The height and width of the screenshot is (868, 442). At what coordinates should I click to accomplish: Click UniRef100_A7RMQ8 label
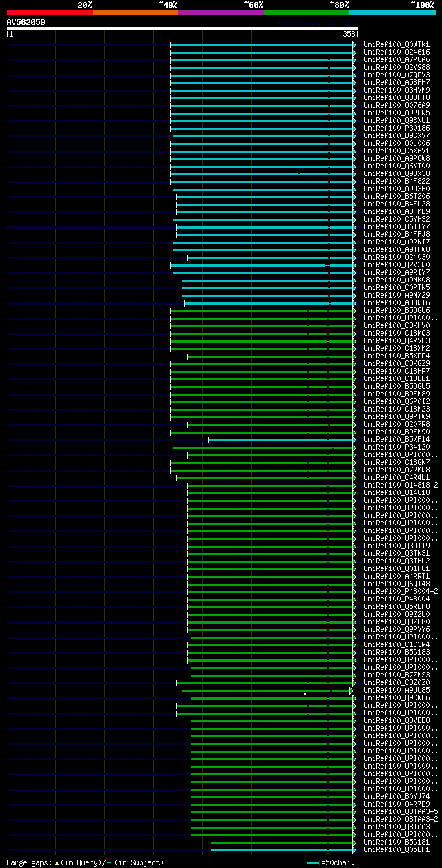tap(396, 470)
